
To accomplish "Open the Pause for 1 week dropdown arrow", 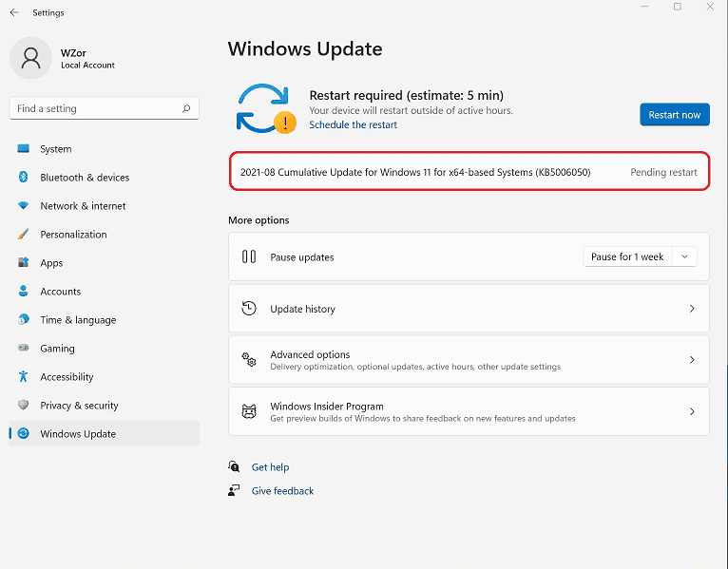I will pyautogui.click(x=684, y=256).
